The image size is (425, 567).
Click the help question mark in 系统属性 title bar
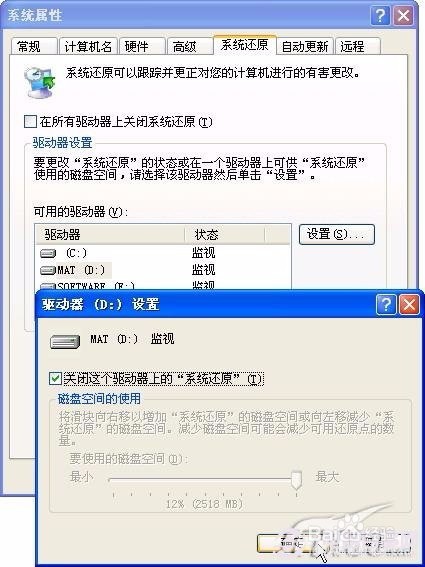[380, 16]
